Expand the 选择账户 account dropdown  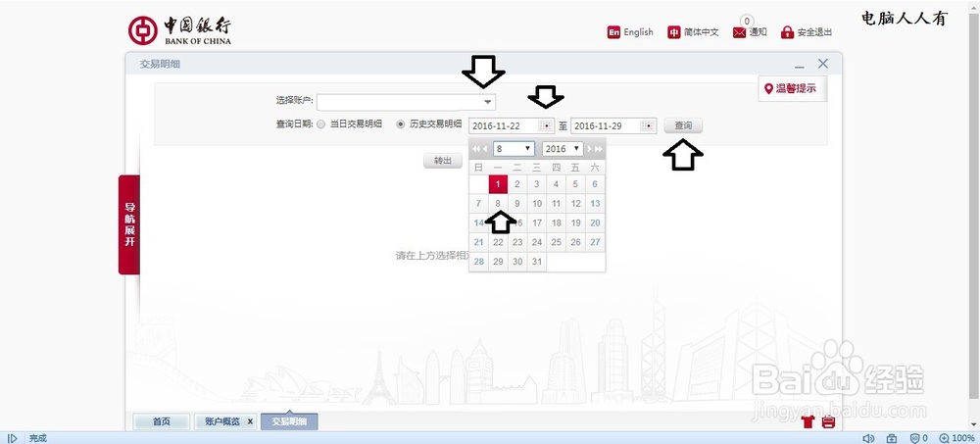(x=487, y=101)
